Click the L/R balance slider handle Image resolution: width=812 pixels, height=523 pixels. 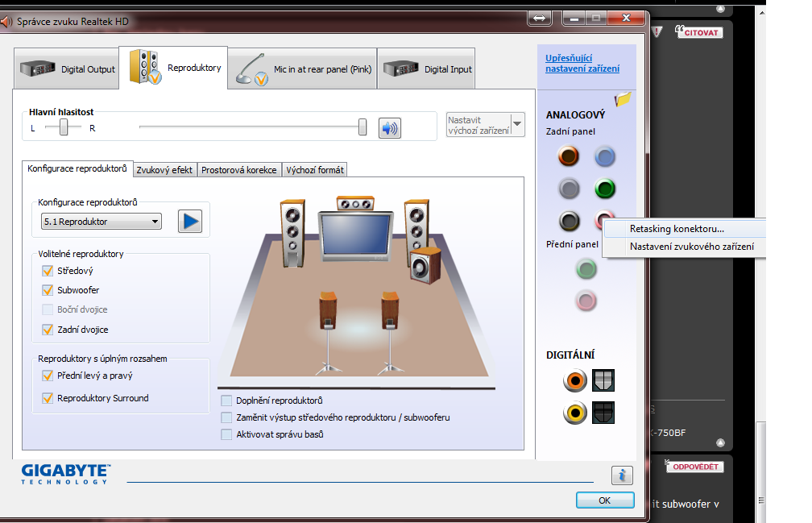click(63, 127)
